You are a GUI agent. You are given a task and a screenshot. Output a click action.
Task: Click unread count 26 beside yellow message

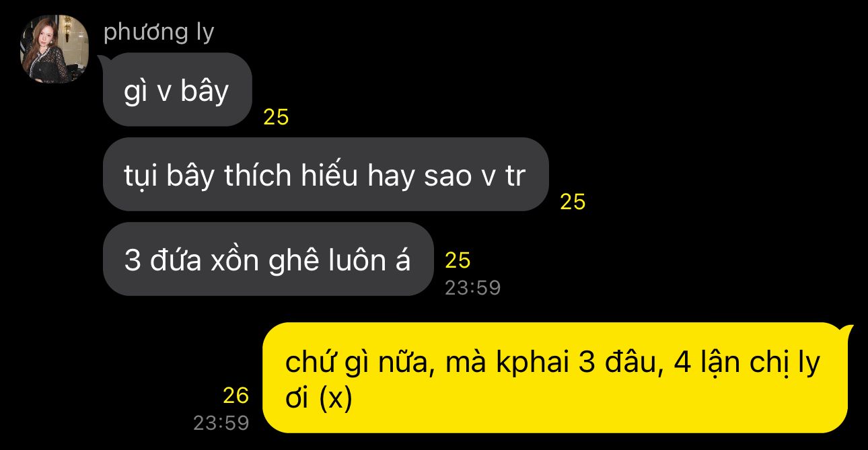point(236,396)
